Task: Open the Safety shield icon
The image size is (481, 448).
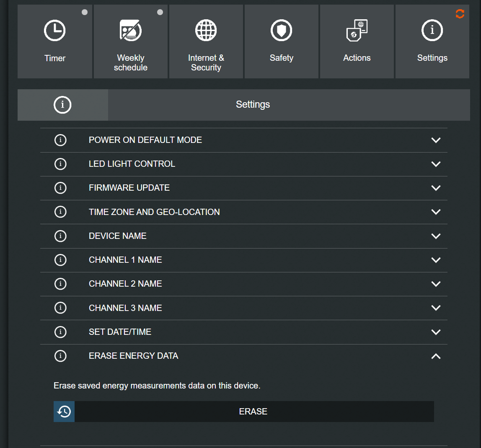Action: pyautogui.click(x=281, y=31)
